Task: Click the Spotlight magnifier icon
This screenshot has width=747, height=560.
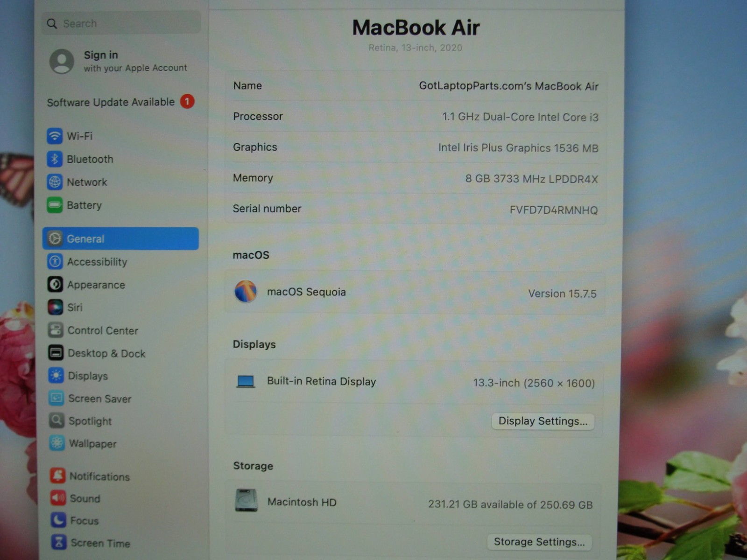Action: tap(56, 420)
